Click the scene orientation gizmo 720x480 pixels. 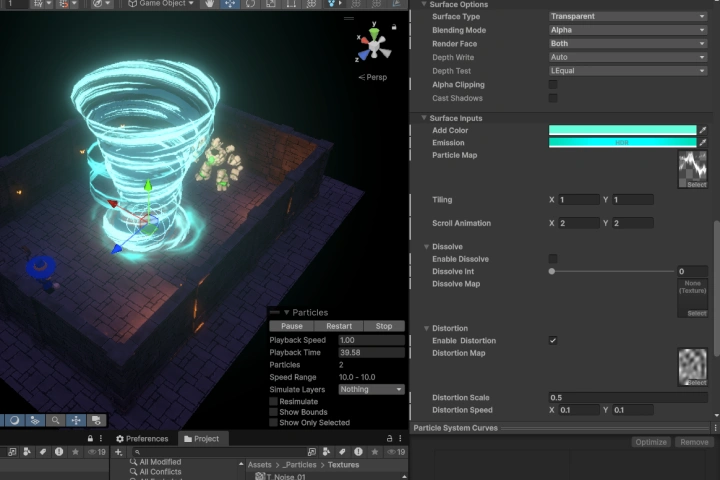tap(374, 45)
